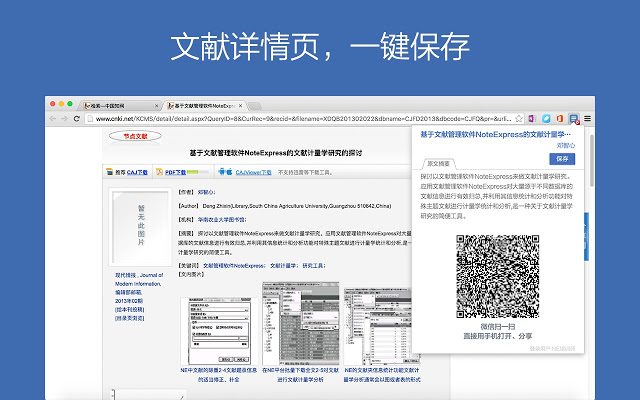The image size is (640, 400).
Task: Open the purple OneNote extension icon
Action: (532, 118)
